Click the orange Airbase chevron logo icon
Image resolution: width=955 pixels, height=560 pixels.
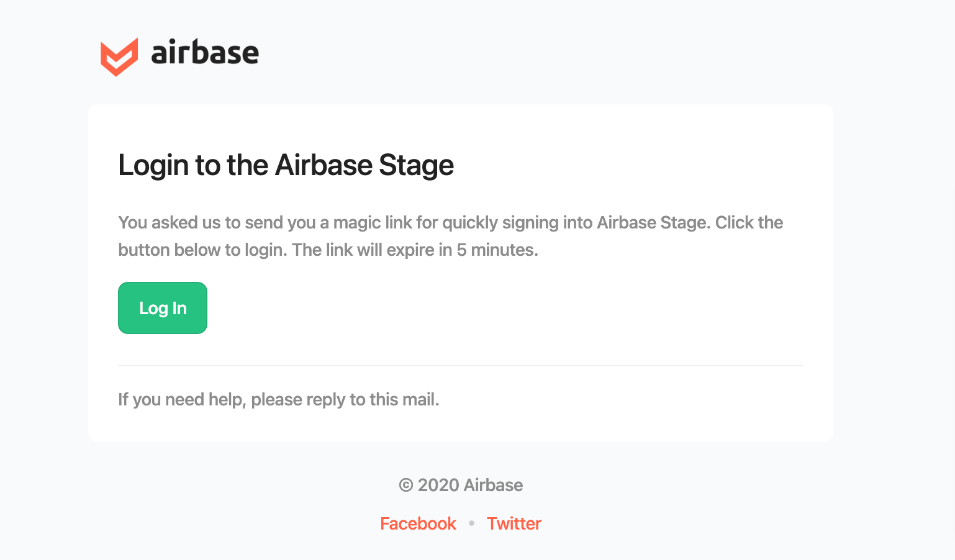click(x=119, y=57)
